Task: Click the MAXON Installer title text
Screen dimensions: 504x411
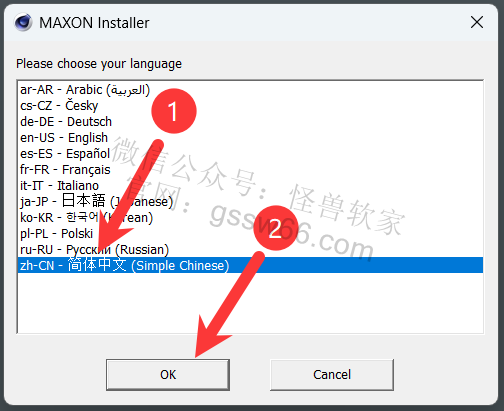Action: pyautogui.click(x=94, y=23)
